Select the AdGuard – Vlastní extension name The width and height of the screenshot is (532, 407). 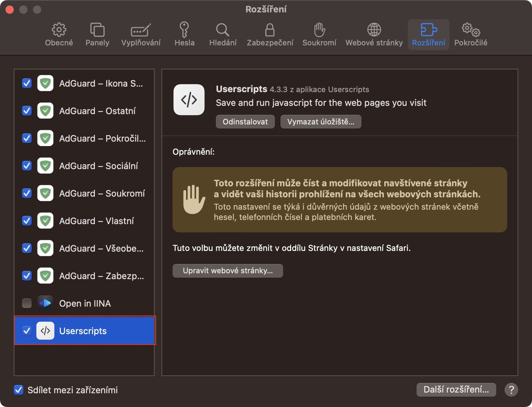click(97, 221)
